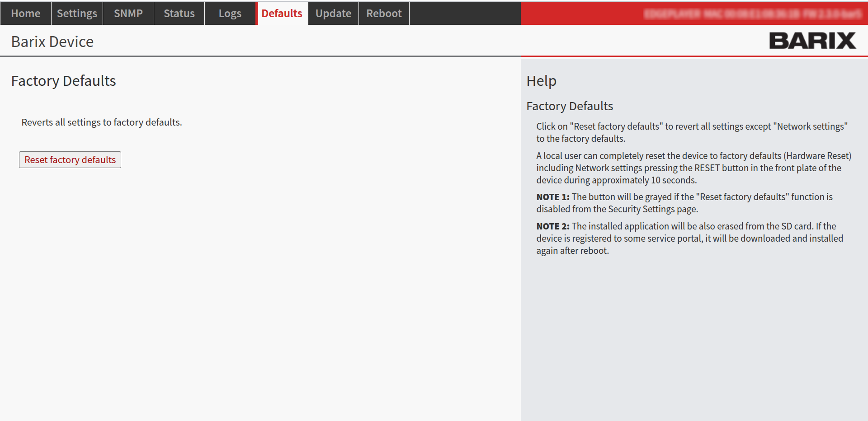Click the blurred device info in red banner

752,14
